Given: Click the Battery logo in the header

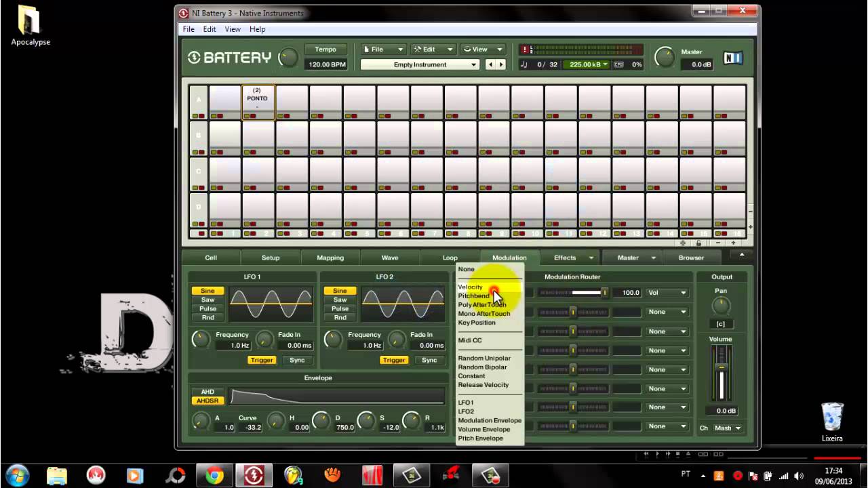Looking at the screenshot, I should coord(229,58).
